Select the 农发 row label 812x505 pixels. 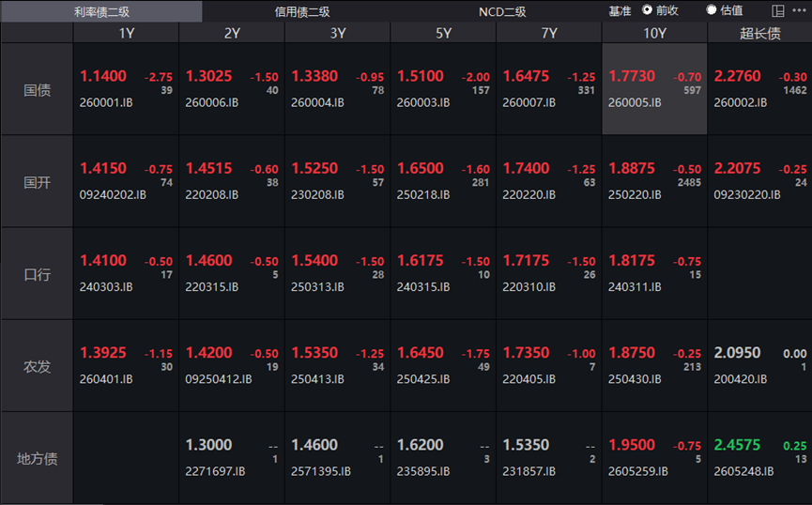tap(38, 366)
